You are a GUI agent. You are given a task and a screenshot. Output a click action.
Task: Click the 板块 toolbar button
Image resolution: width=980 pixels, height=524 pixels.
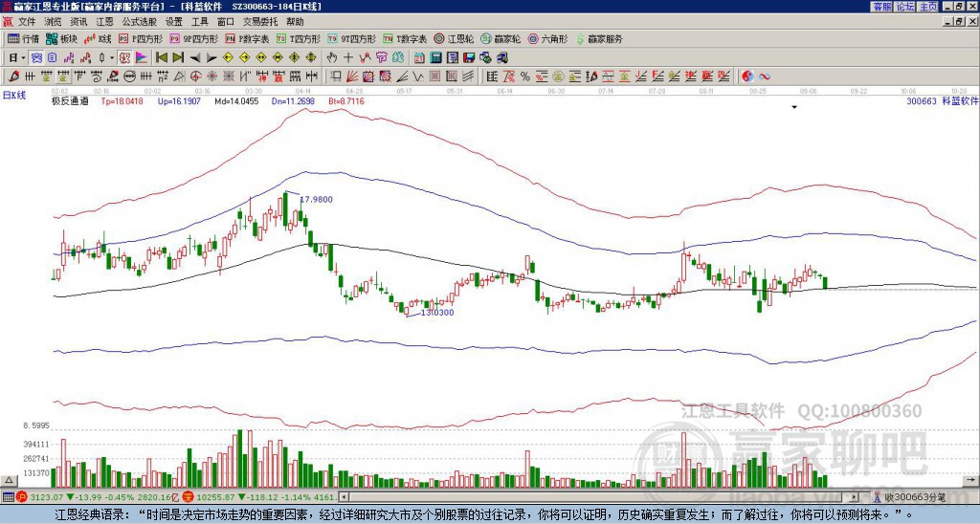pos(61,38)
